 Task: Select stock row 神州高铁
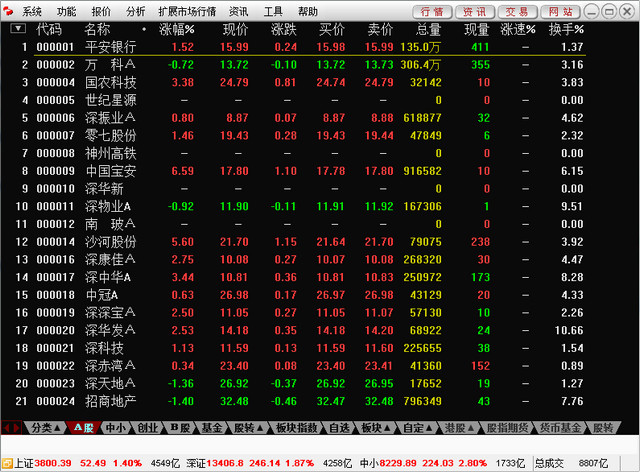tap(299, 153)
